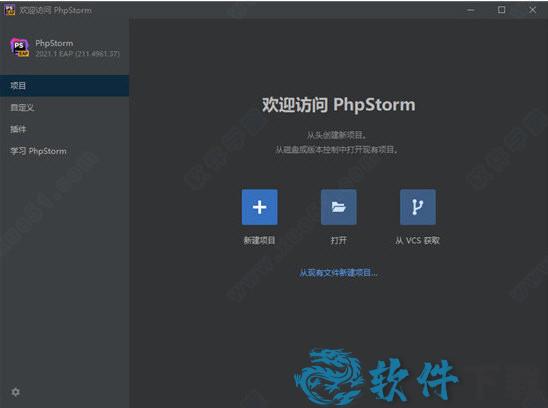548x408 pixels.
Task: Click the PhpStorm product name in sidebar
Action: point(54,43)
